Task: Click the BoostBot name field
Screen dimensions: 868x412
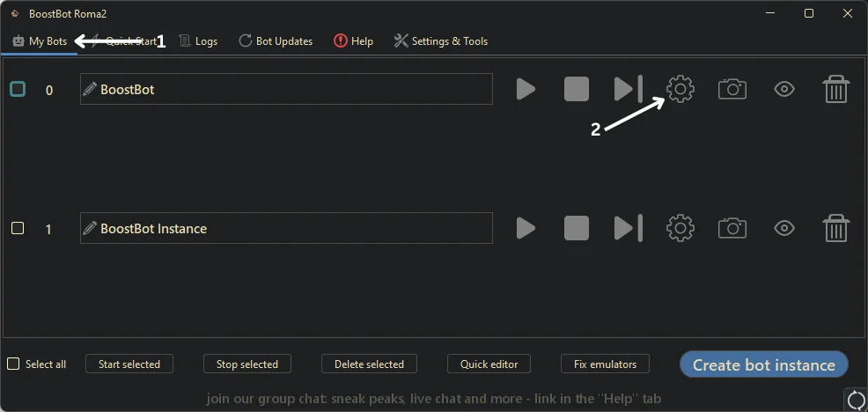Action: click(286, 89)
